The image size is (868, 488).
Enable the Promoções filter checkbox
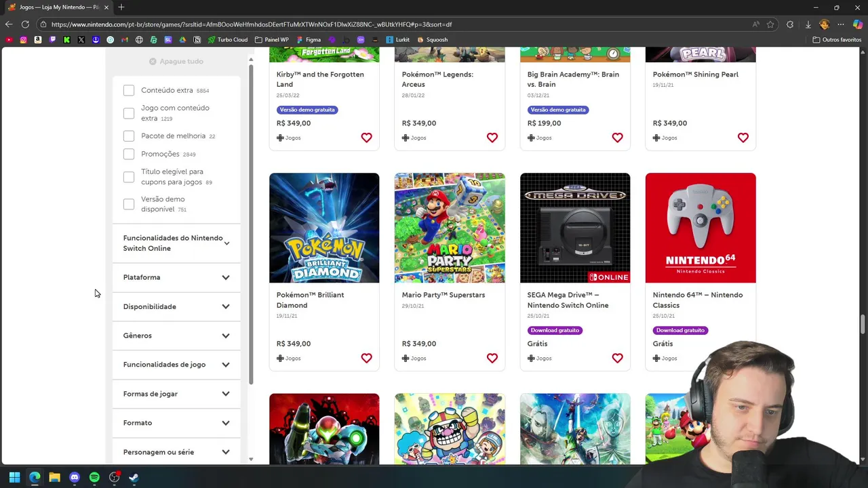coord(129,154)
